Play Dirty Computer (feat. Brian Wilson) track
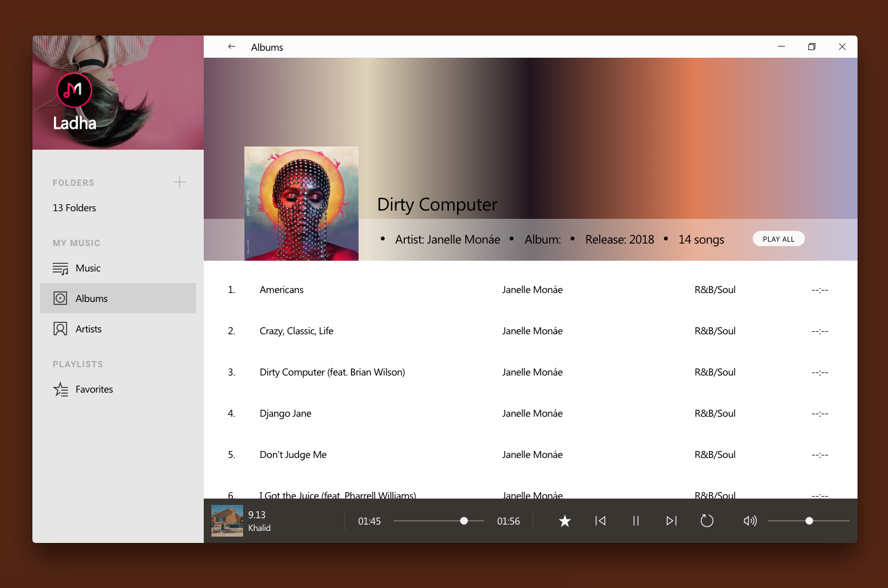The image size is (888, 588). tap(332, 372)
